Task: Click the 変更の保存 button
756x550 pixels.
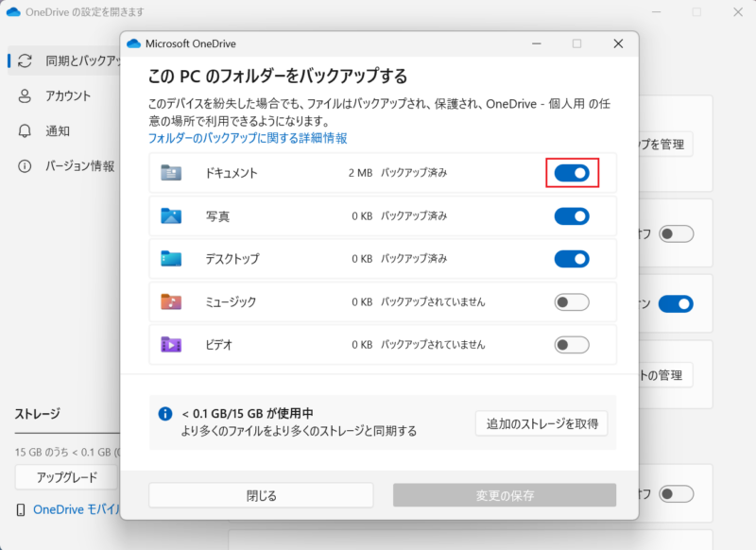Action: 505,495
